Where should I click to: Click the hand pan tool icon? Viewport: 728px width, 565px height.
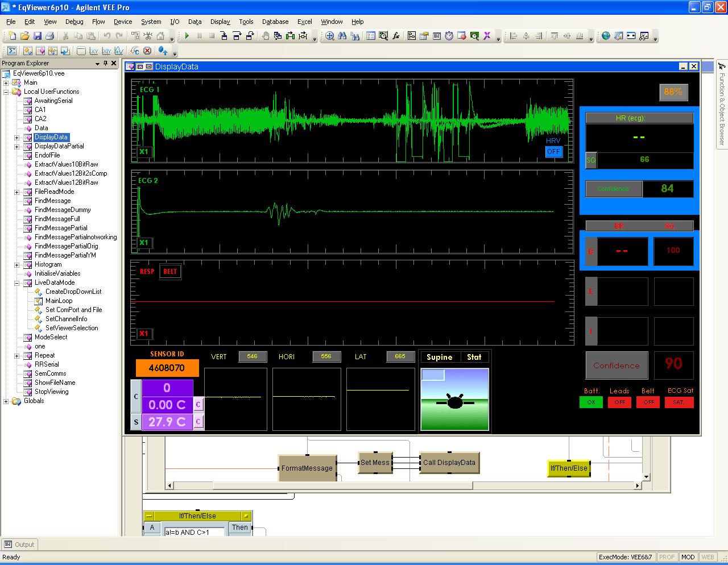[x=265, y=36]
